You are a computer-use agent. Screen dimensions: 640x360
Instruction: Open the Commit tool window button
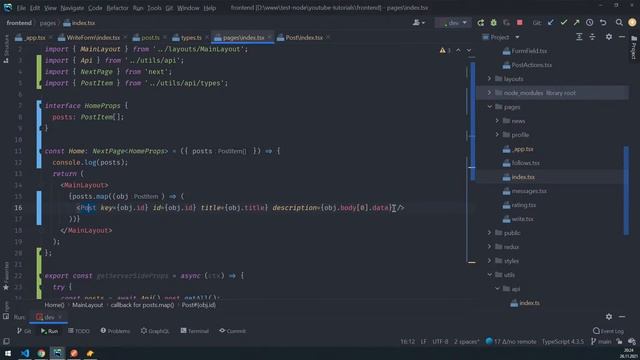(x=232, y=331)
